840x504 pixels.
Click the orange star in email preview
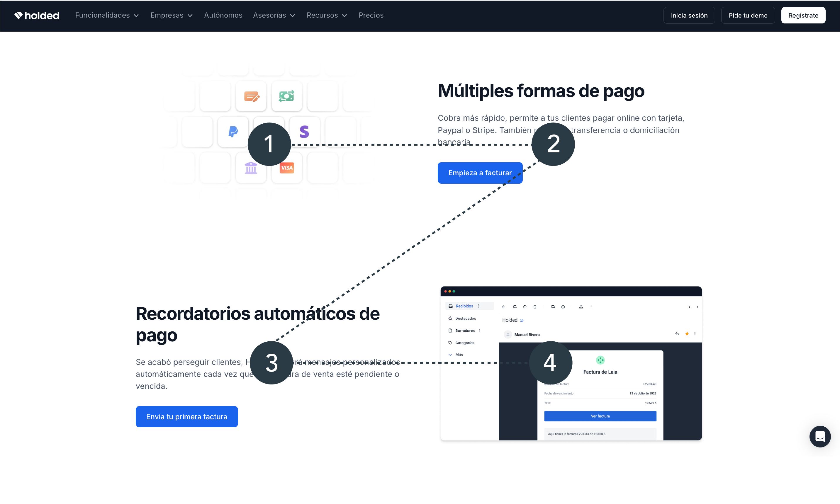point(687,334)
